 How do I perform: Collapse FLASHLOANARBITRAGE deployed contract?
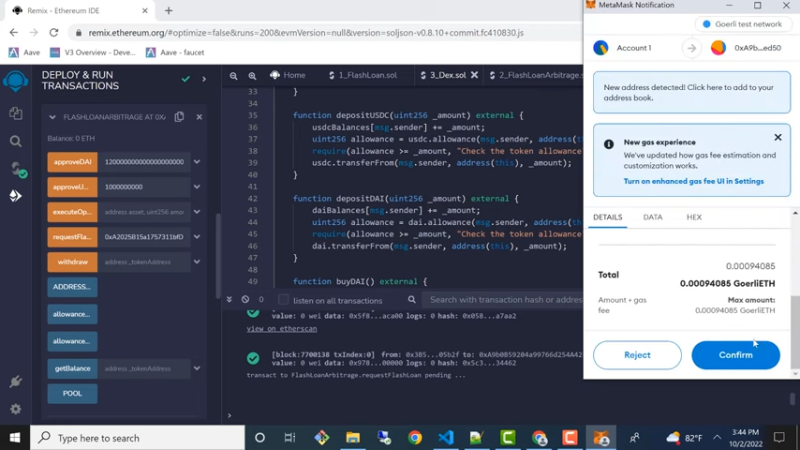(52, 117)
